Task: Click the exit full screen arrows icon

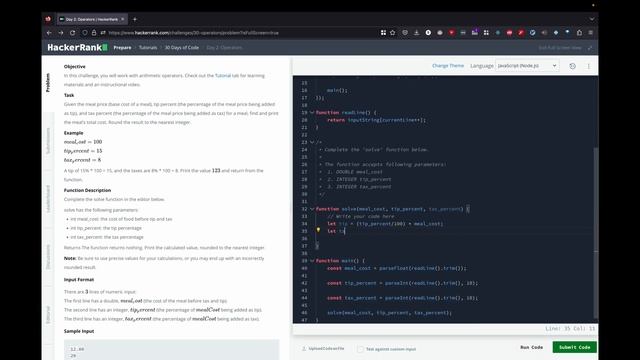Action: coord(590,48)
